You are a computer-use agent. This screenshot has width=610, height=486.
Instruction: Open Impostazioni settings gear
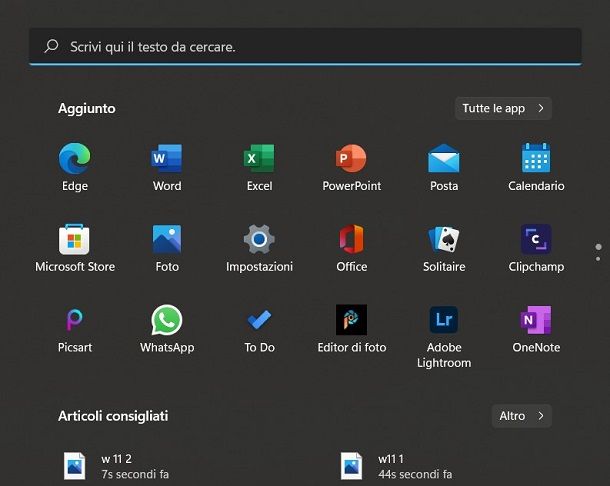click(259, 248)
